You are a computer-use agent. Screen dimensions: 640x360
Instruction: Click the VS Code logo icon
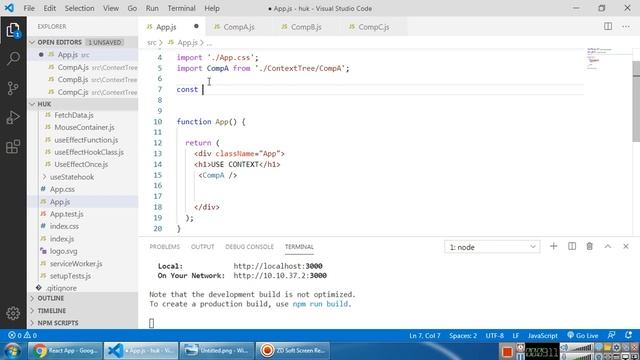click(x=9, y=8)
